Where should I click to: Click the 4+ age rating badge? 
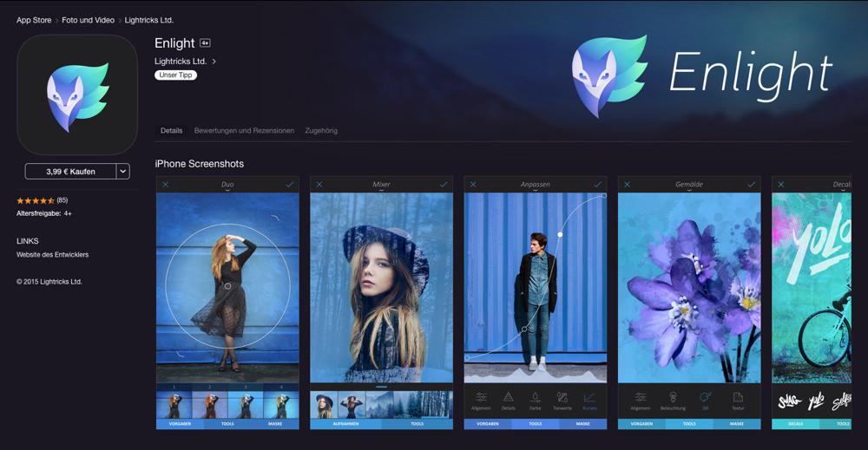pos(205,43)
